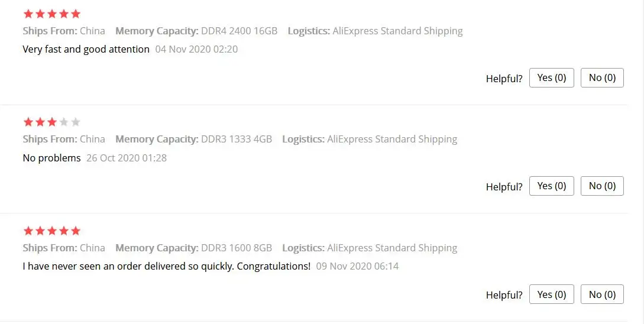Click the date 09 Nov 2020 06:14

click(x=357, y=266)
